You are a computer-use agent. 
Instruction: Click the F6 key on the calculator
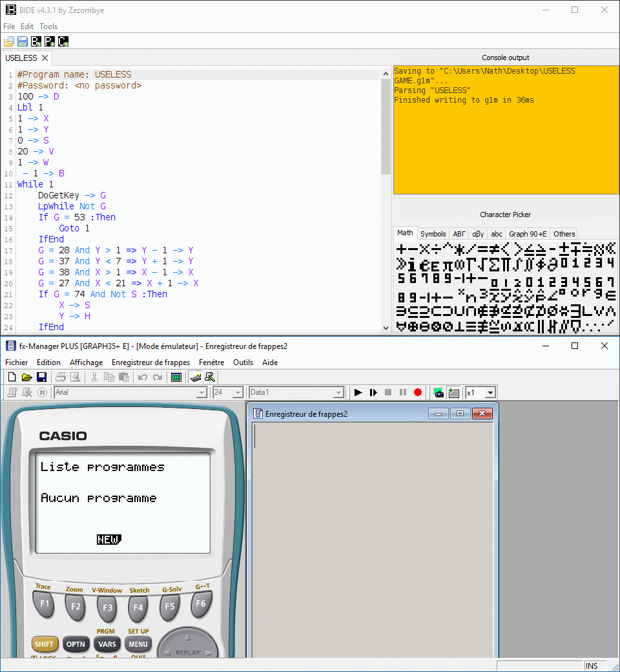[201, 604]
